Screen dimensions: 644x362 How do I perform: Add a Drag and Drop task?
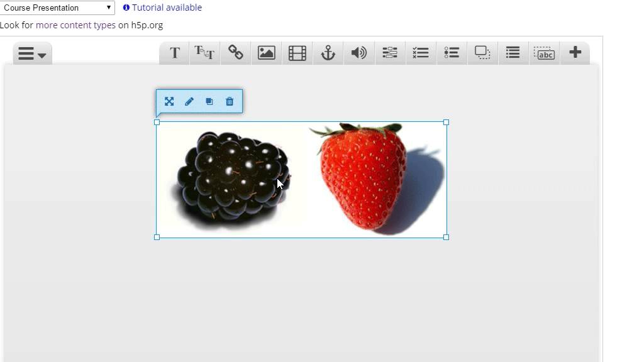coord(482,53)
